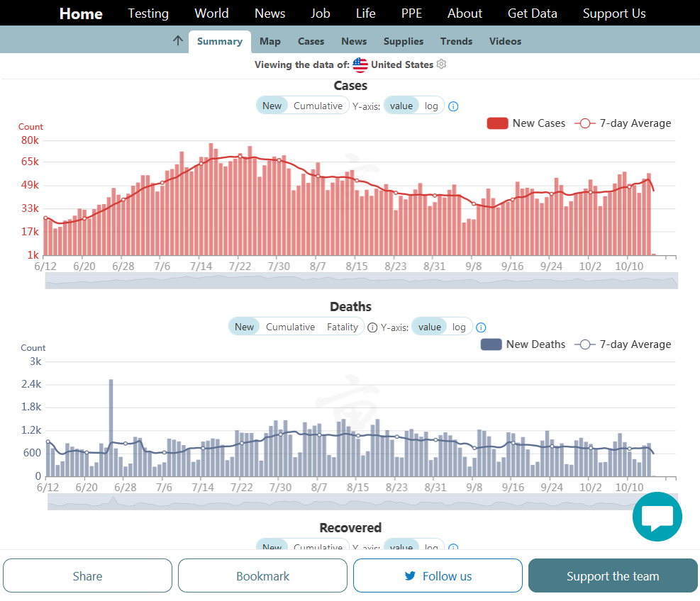The width and height of the screenshot is (700, 601).
Task: Click the info icon next to Cases log
Action: [454, 106]
